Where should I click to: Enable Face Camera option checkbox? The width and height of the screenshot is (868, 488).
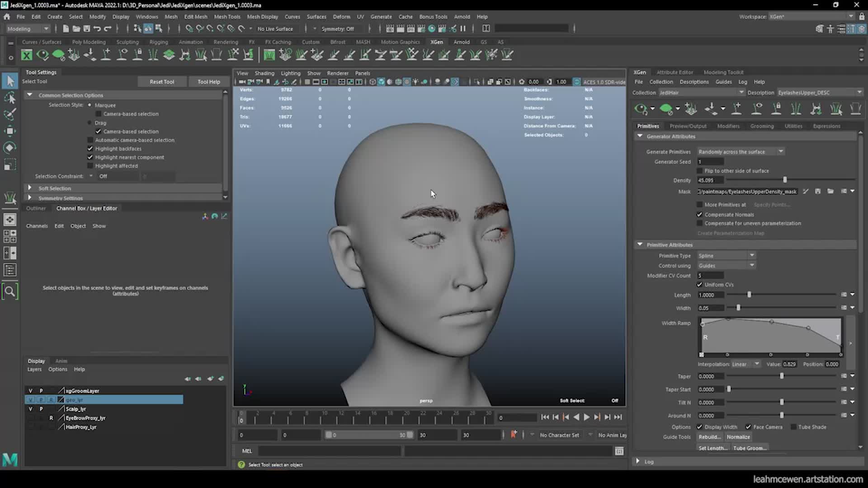click(748, 427)
